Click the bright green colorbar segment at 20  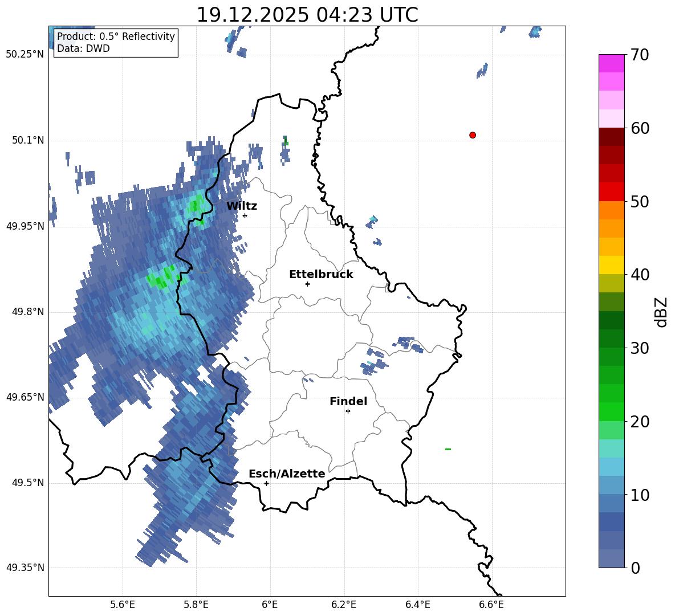612,411
